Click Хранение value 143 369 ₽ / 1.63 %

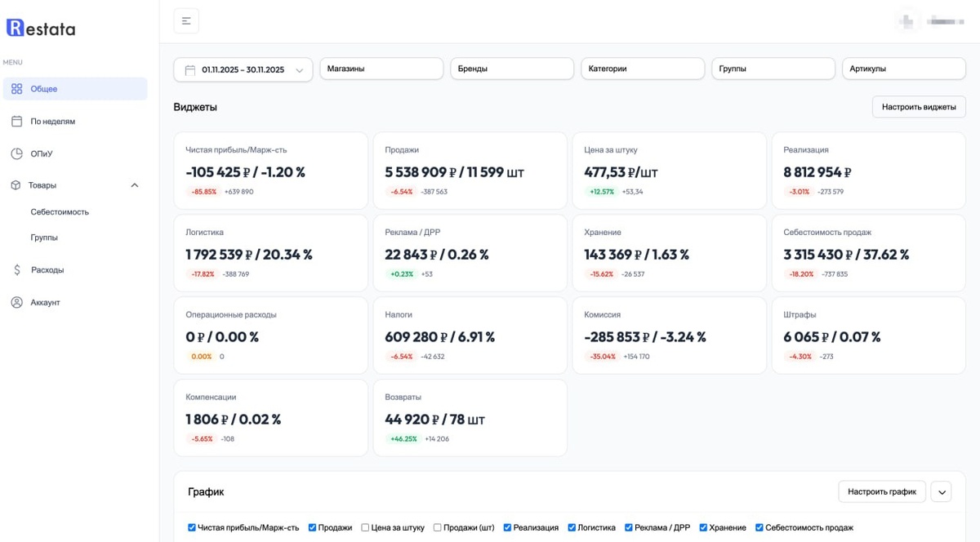[637, 255]
